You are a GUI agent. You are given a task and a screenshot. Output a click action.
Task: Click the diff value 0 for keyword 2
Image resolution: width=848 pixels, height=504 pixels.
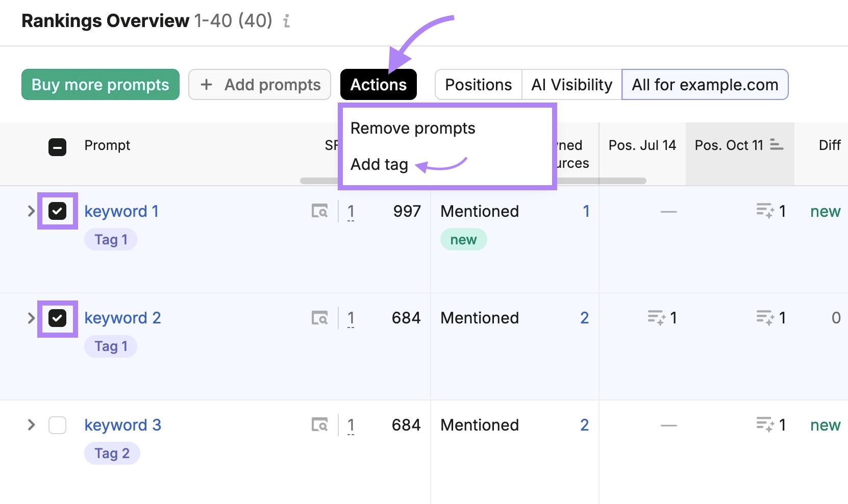[x=836, y=318]
